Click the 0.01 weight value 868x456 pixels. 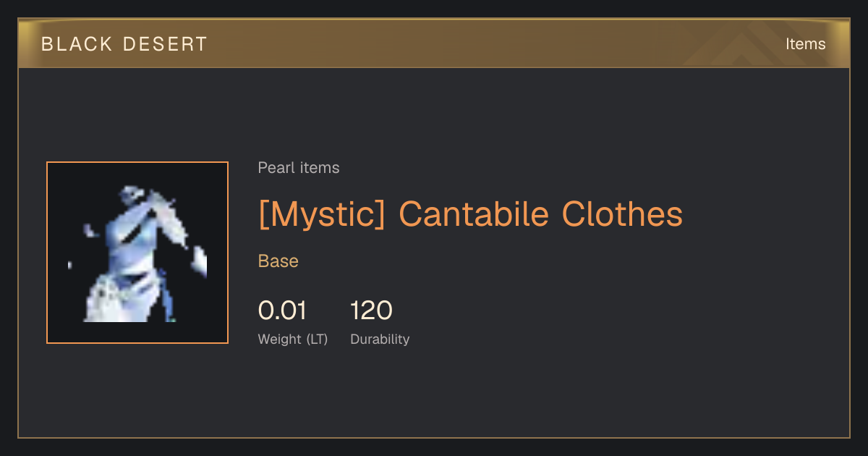(x=282, y=311)
